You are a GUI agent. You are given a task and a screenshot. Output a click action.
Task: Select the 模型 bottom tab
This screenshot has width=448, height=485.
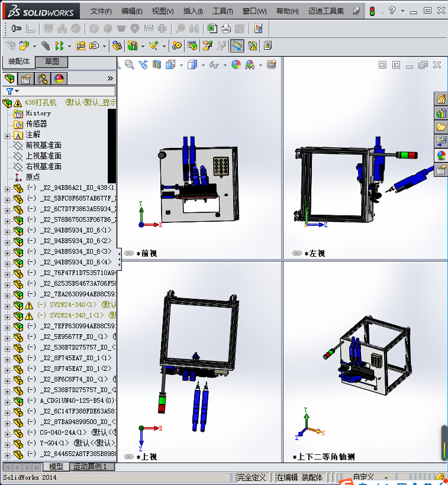tap(56, 467)
